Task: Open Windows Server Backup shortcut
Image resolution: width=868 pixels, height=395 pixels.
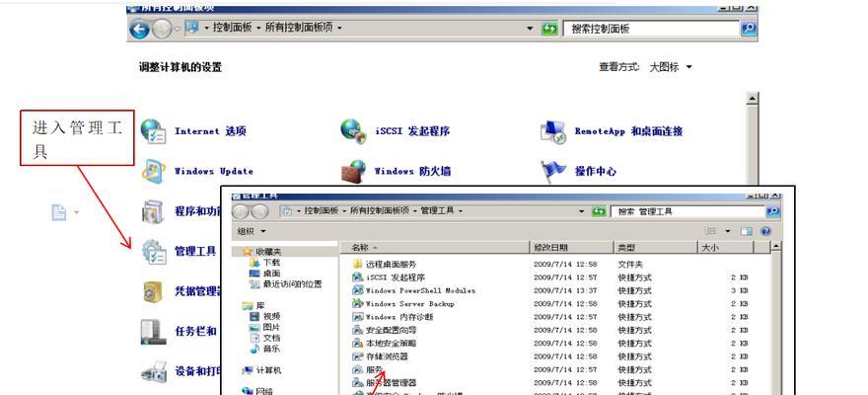Action: click(403, 303)
